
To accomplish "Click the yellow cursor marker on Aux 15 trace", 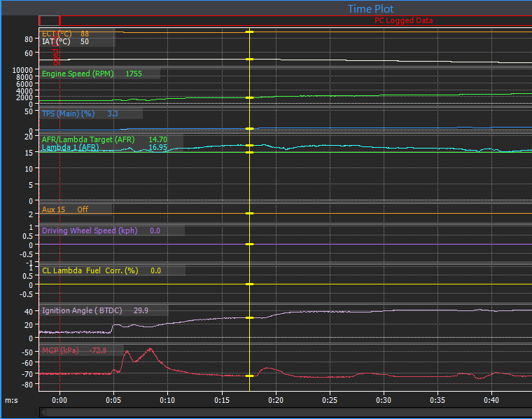I will pyautogui.click(x=249, y=213).
